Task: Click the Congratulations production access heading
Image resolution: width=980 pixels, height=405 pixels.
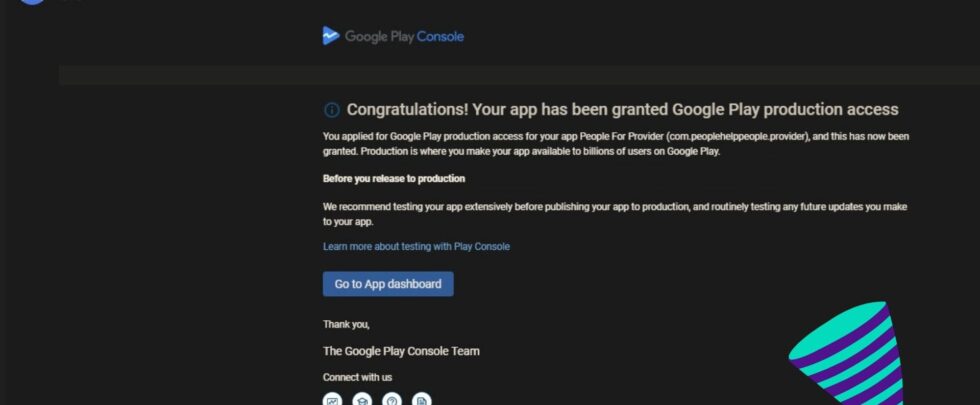Action: [622, 110]
